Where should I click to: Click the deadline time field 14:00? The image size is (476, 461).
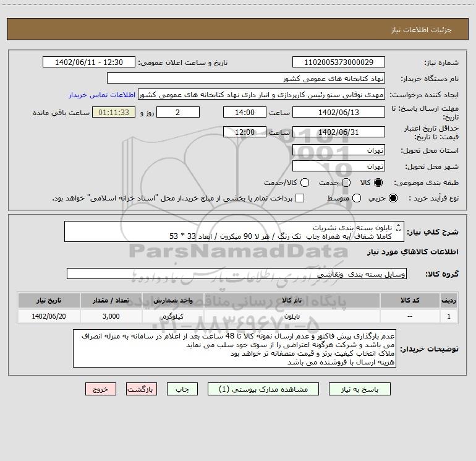coord(245,112)
